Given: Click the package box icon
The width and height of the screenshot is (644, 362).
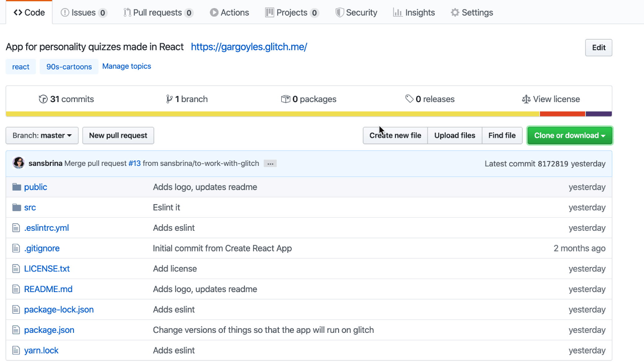Looking at the screenshot, I should coord(286,99).
